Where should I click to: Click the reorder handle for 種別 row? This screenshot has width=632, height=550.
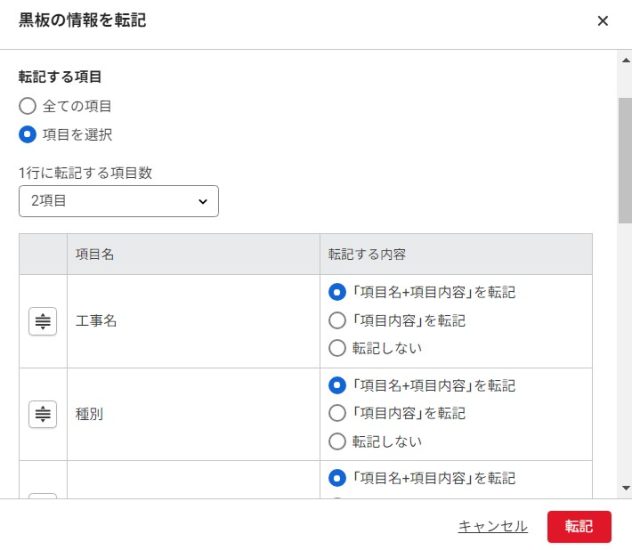tap(43, 414)
